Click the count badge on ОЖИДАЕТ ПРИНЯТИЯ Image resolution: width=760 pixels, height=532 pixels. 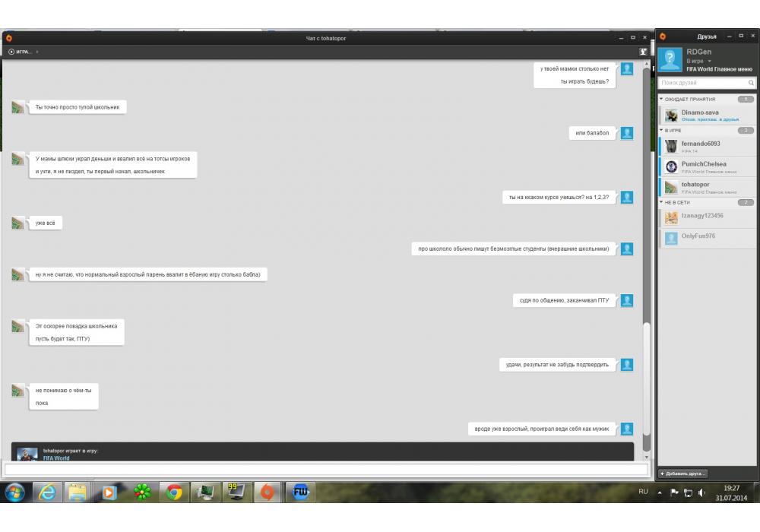pos(746,99)
